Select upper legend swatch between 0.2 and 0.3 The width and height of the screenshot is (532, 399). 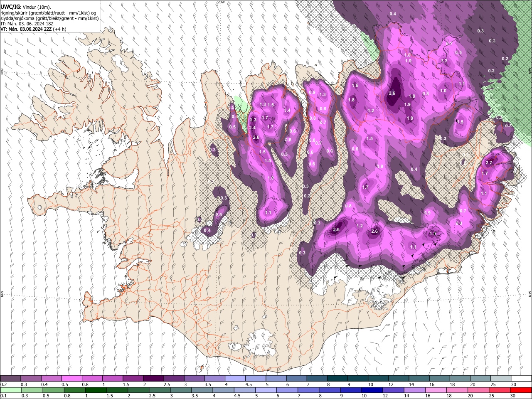[x=10, y=379]
